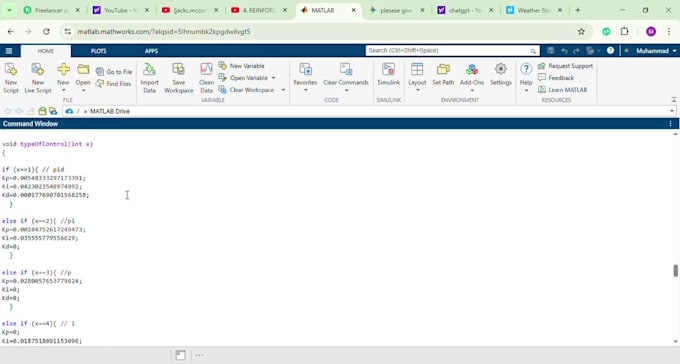Switch to the APPS ribbon tab
Screen dimensions: 680x364
pos(151,51)
